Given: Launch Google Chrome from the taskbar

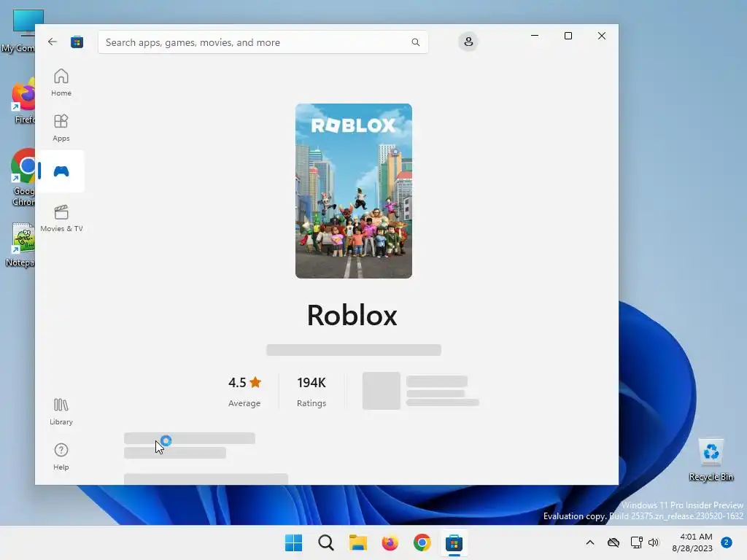Looking at the screenshot, I should [422, 542].
